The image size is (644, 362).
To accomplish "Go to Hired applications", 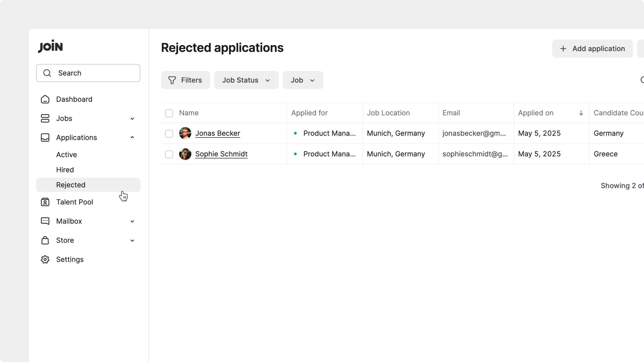I will (65, 170).
